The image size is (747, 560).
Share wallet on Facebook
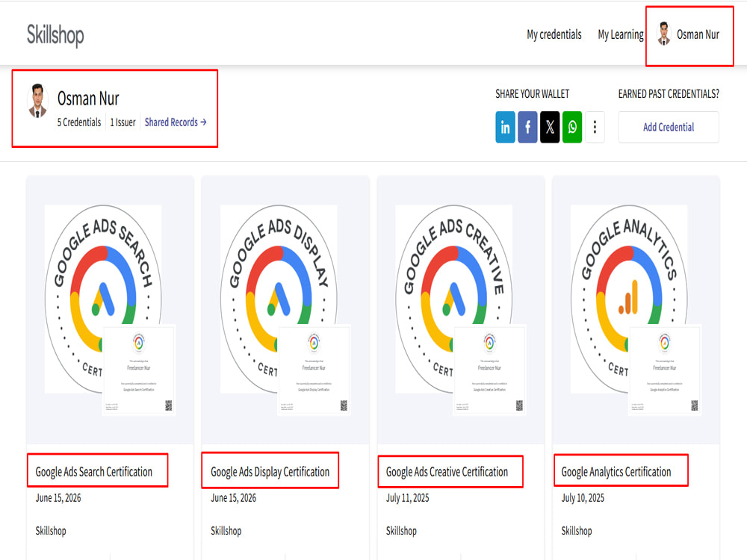pyautogui.click(x=527, y=127)
